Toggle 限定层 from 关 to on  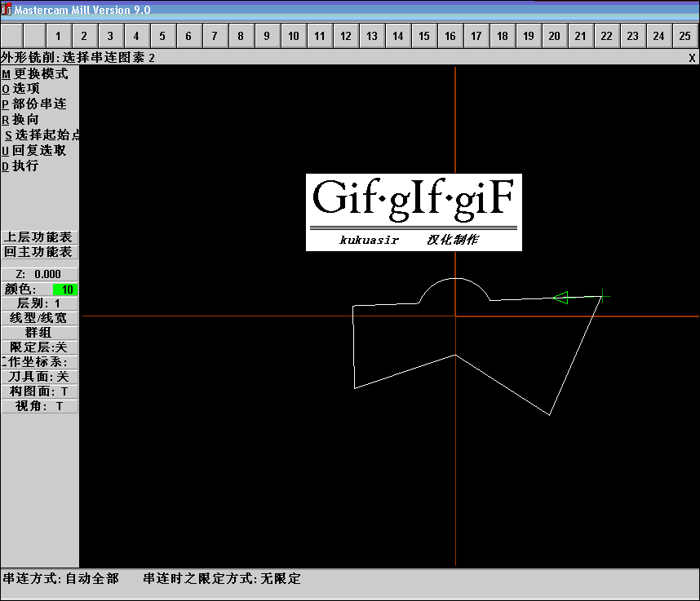click(x=38, y=347)
